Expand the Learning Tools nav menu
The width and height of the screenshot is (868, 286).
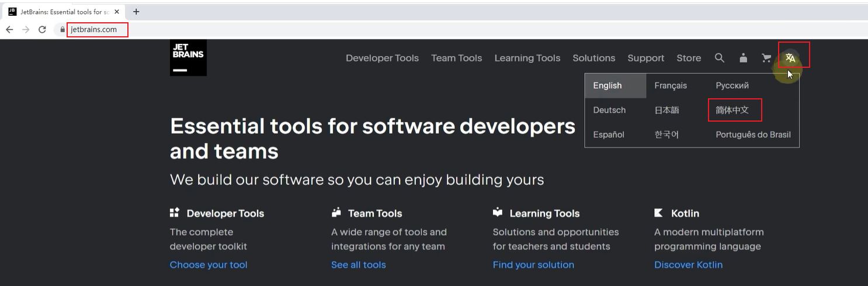[527, 58]
